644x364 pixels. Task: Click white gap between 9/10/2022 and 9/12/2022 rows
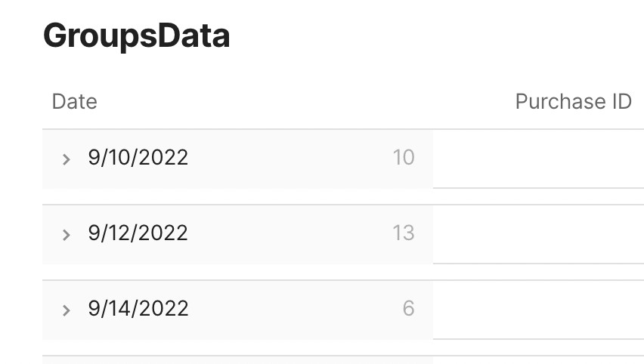(237, 196)
